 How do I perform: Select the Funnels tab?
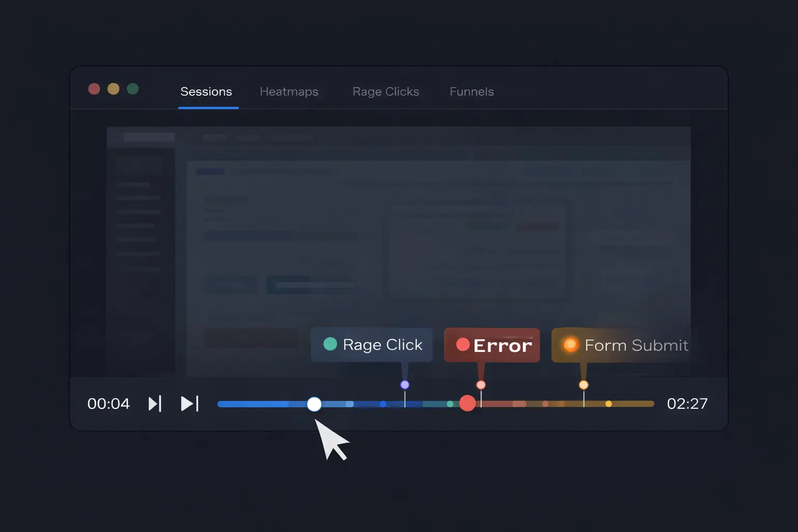point(471,91)
